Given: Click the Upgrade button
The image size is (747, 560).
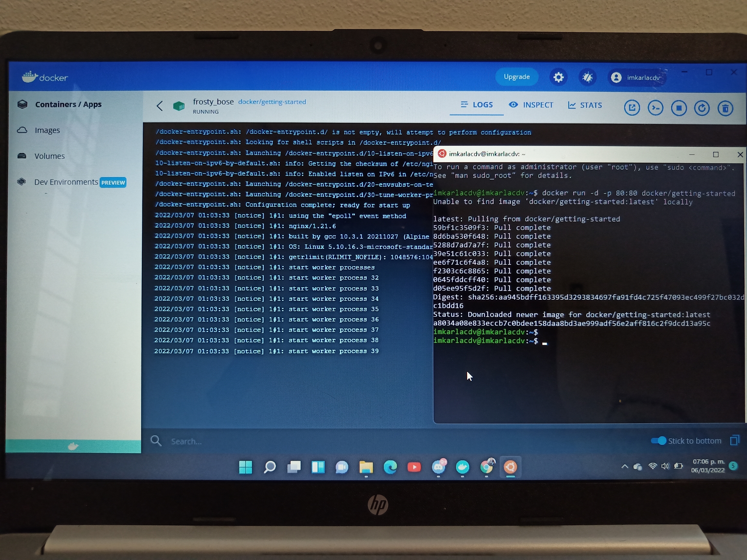Looking at the screenshot, I should pyautogui.click(x=517, y=77).
